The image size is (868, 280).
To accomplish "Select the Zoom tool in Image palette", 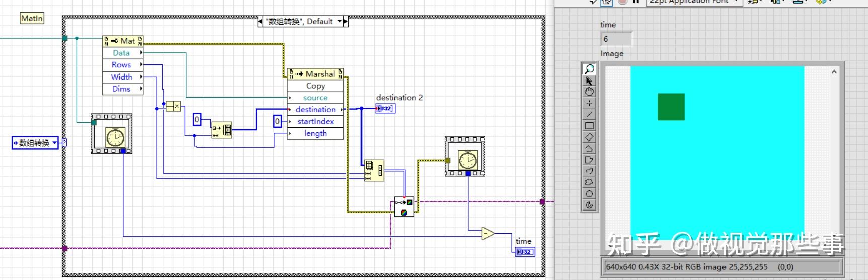I will [x=589, y=69].
